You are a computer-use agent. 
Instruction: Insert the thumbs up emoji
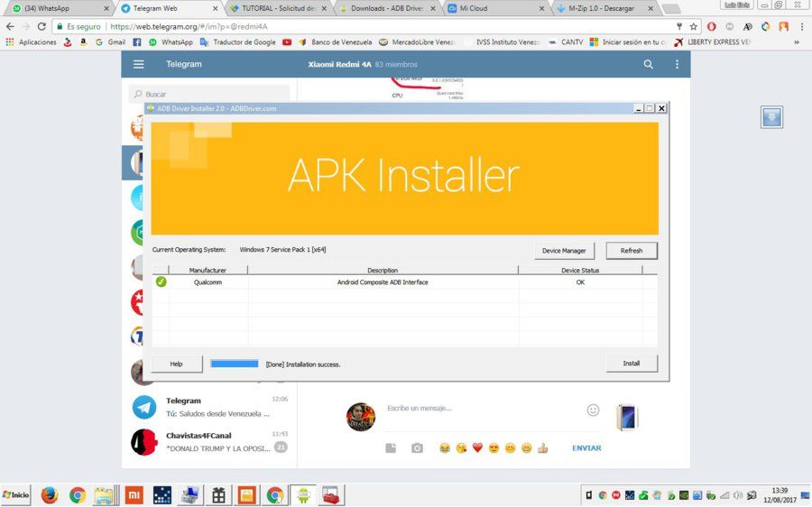pos(543,448)
